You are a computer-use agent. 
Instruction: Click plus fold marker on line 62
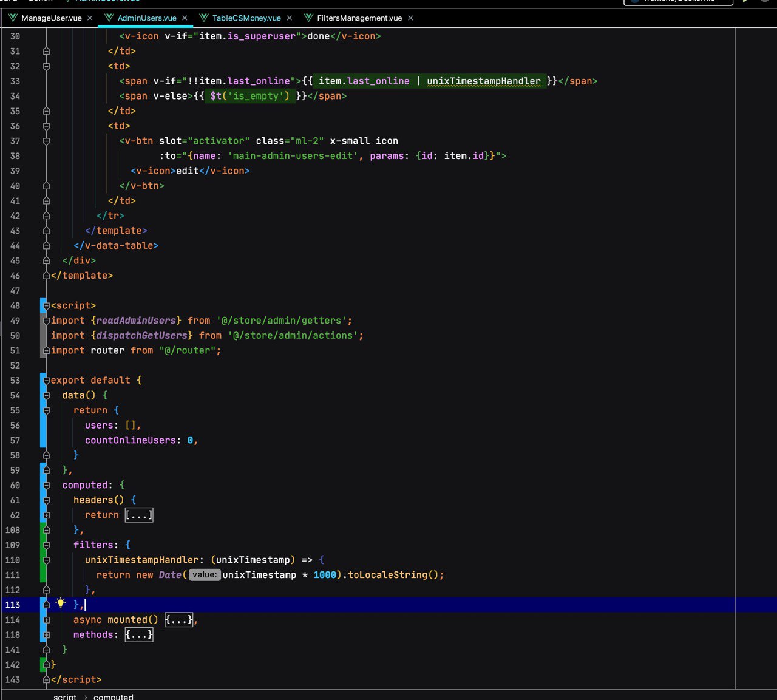click(x=46, y=515)
